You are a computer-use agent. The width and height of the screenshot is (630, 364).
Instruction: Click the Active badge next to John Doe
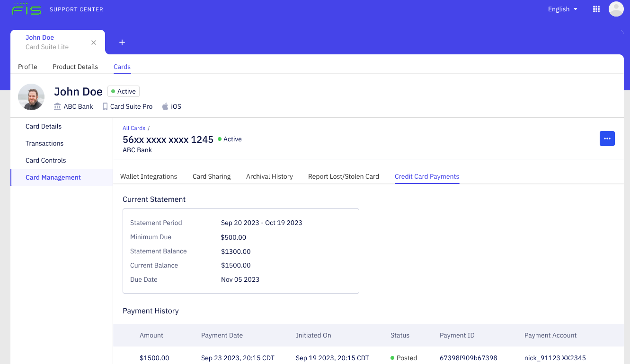(123, 91)
